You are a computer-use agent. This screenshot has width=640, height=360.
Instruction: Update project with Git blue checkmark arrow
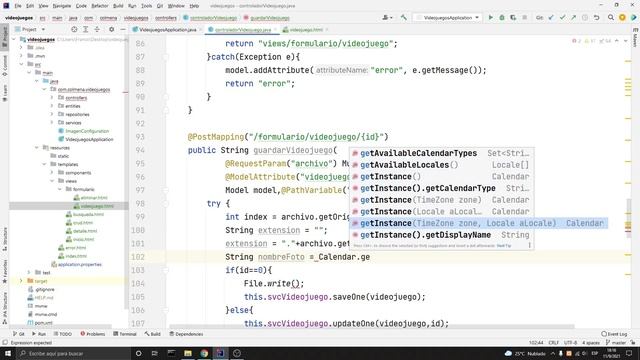[551, 18]
